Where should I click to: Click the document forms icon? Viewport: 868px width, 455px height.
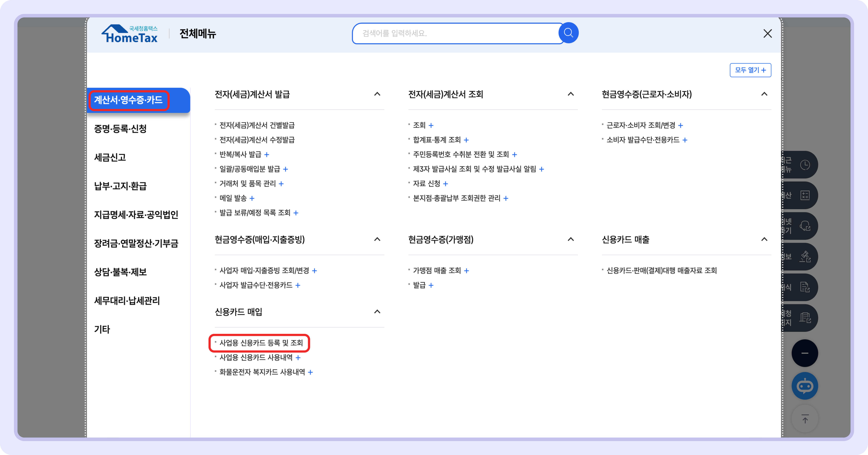tap(805, 287)
